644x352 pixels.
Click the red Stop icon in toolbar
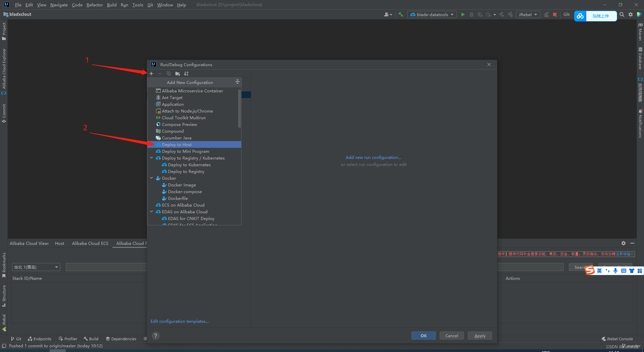555,14
